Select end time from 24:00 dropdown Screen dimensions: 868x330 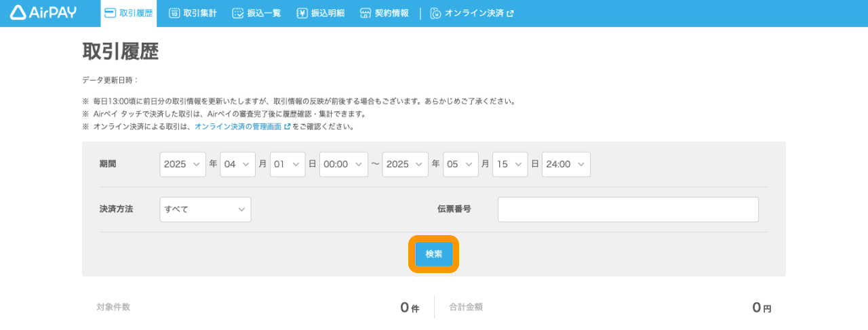pyautogui.click(x=566, y=164)
